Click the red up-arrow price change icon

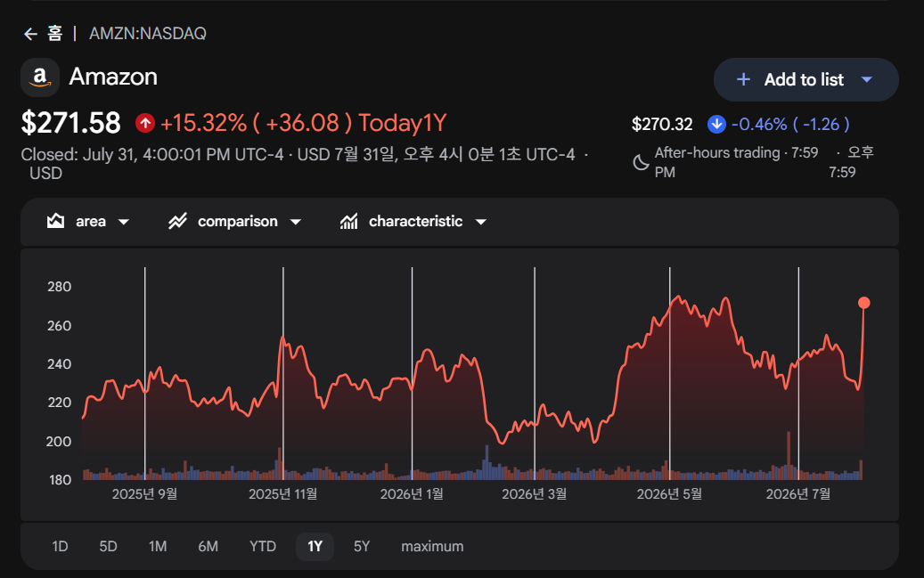pos(145,123)
